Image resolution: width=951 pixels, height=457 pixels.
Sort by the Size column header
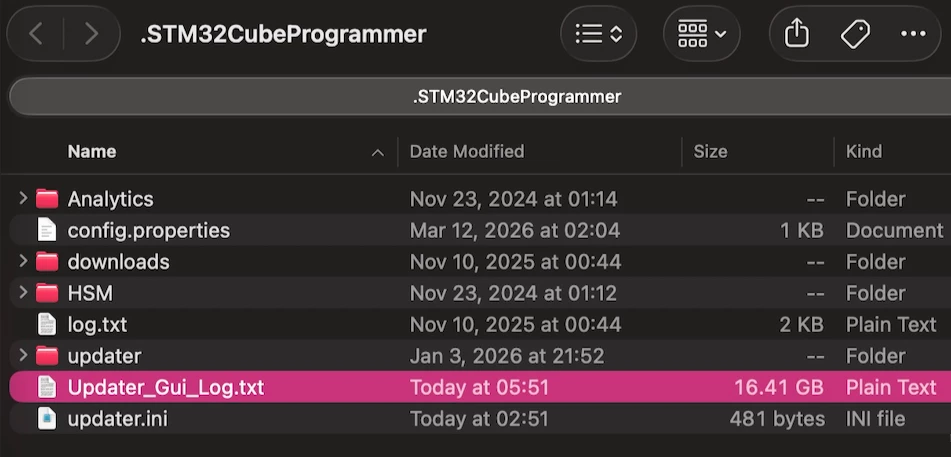pyautogui.click(x=710, y=151)
